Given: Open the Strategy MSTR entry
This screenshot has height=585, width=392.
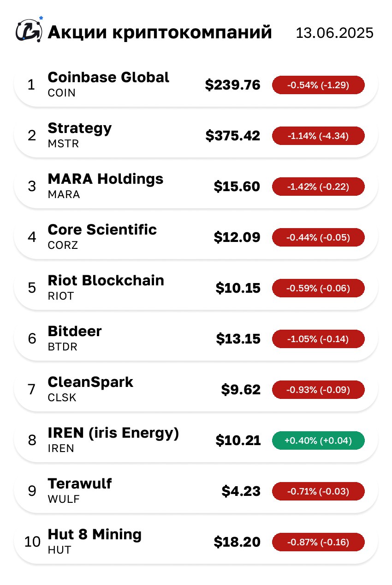Looking at the screenshot, I should tap(196, 135).
